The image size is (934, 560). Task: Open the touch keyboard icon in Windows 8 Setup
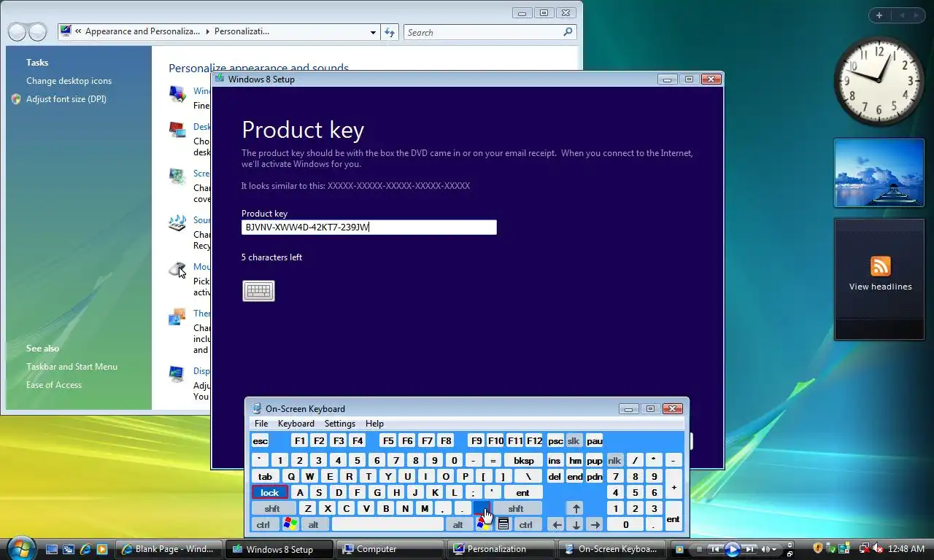click(258, 291)
